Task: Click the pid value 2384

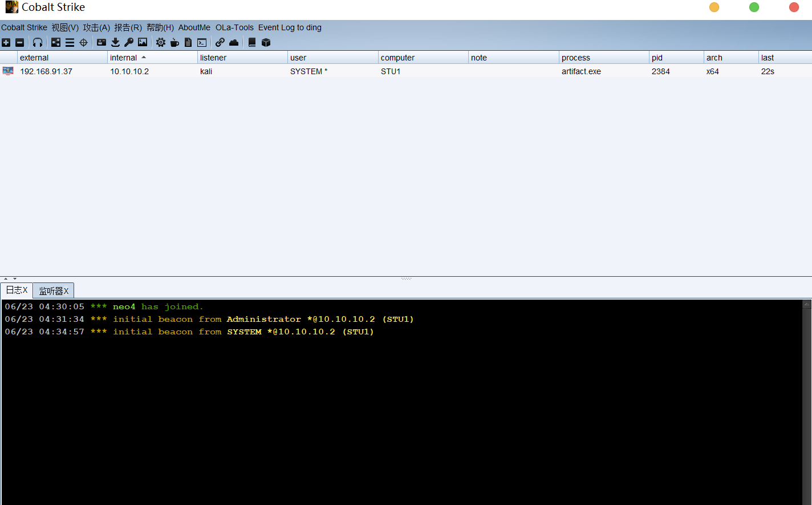Action: click(661, 71)
